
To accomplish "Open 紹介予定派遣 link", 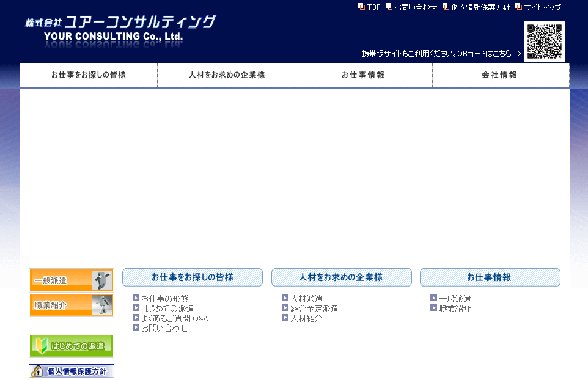I will click(x=314, y=309).
